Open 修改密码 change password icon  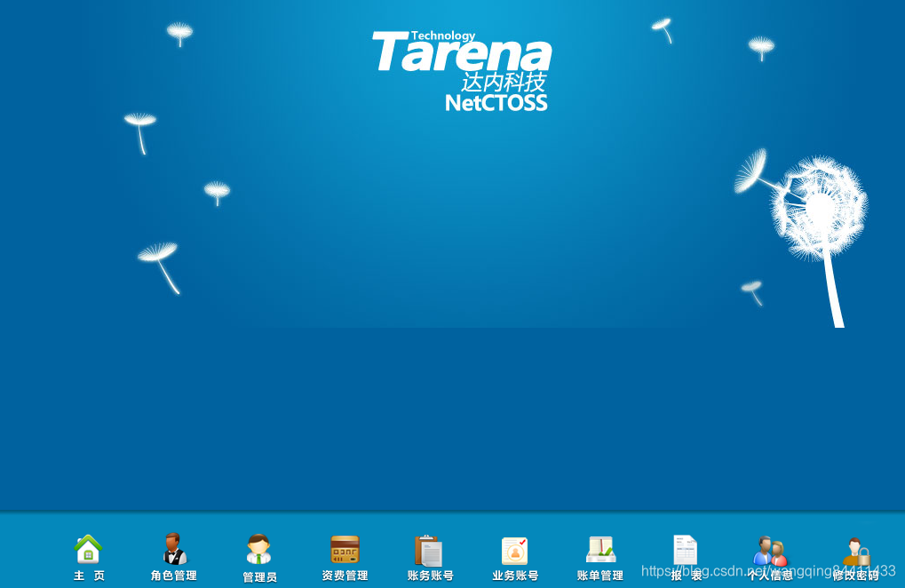tap(856, 552)
